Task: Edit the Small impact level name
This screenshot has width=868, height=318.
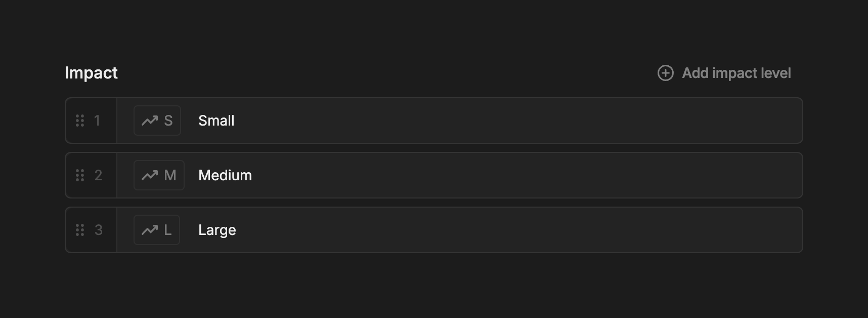Action: (x=216, y=121)
